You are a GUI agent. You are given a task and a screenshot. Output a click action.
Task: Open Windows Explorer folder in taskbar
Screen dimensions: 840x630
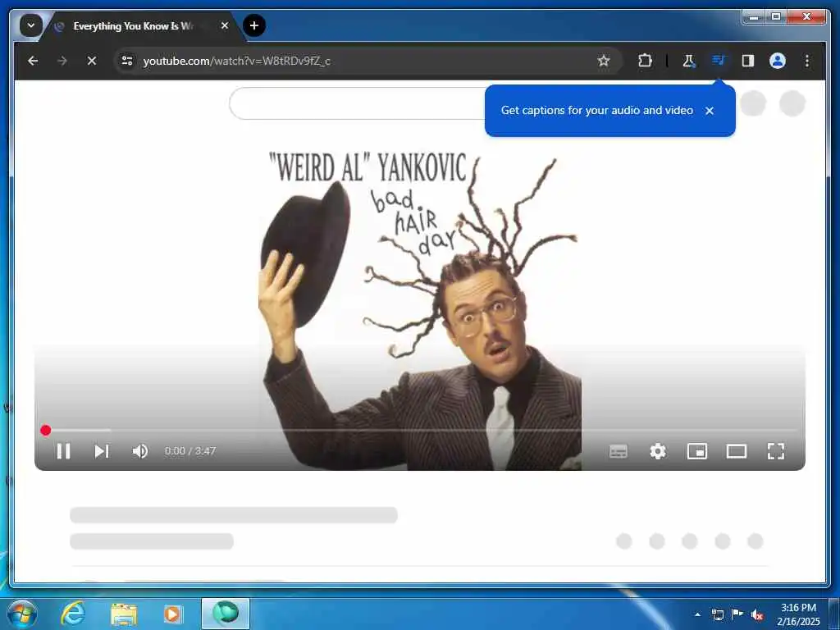point(124,614)
